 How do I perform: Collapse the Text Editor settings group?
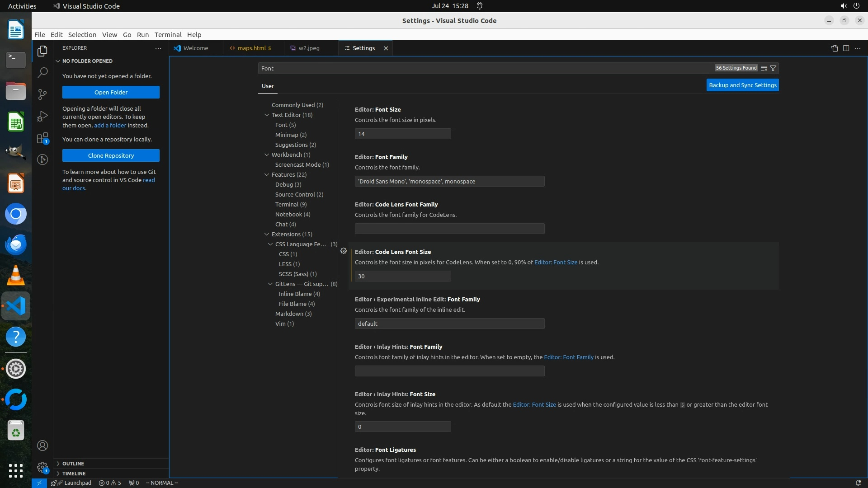[267, 115]
